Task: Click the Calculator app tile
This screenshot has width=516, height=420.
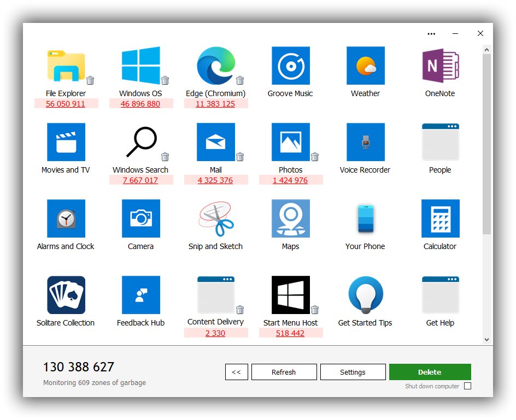Action: click(441, 218)
